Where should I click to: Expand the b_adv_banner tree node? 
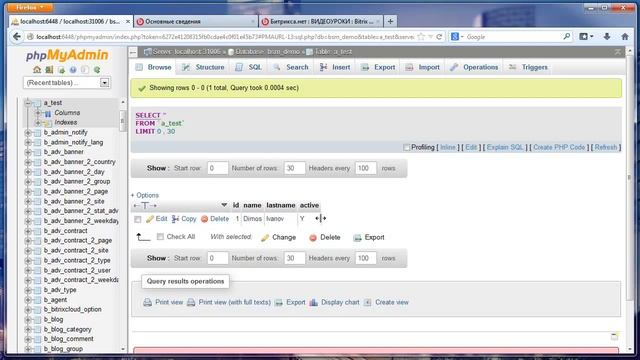(x=28, y=152)
